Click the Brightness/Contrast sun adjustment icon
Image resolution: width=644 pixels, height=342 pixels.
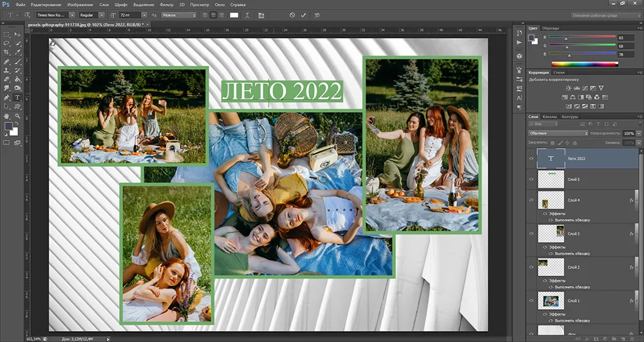point(569,88)
